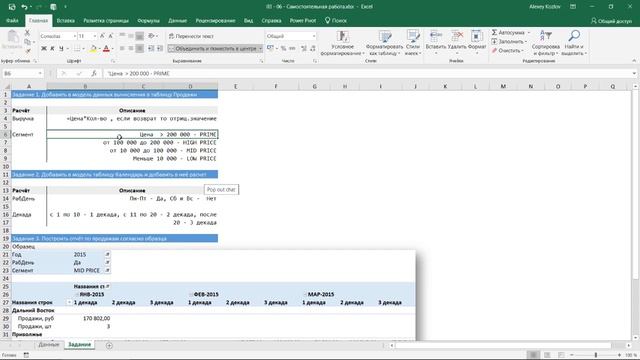This screenshot has height=360, width=640.
Task: Open font color dropdown arrow
Action: 113,49
